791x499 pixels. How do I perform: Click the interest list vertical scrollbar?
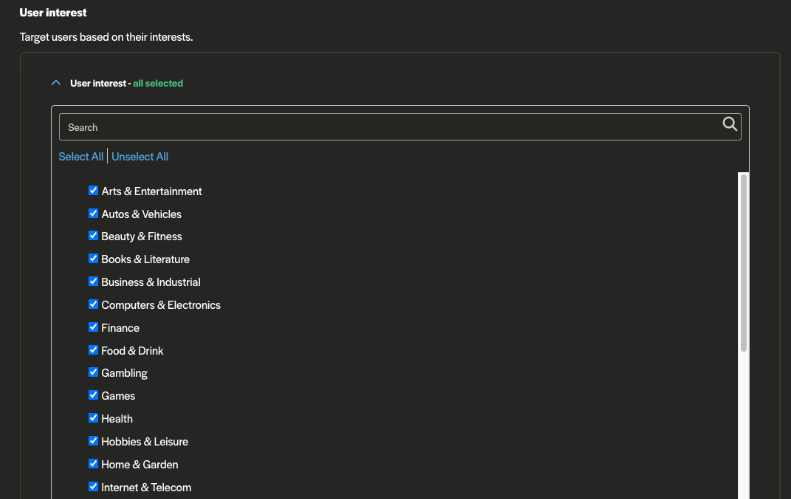pos(743,262)
